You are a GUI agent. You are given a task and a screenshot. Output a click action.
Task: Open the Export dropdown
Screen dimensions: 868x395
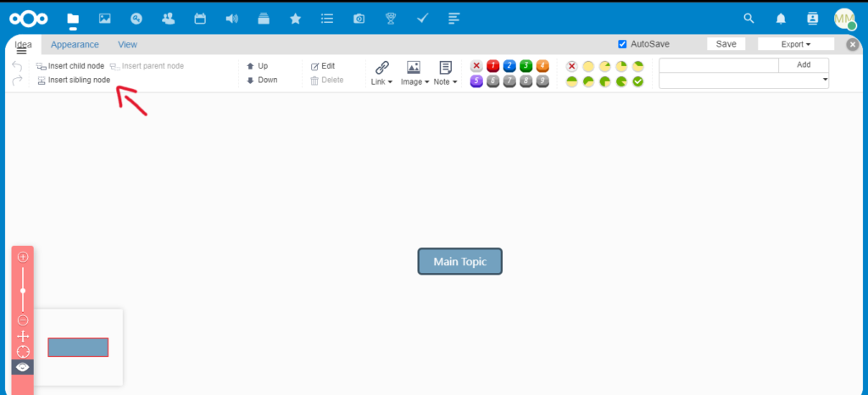795,44
